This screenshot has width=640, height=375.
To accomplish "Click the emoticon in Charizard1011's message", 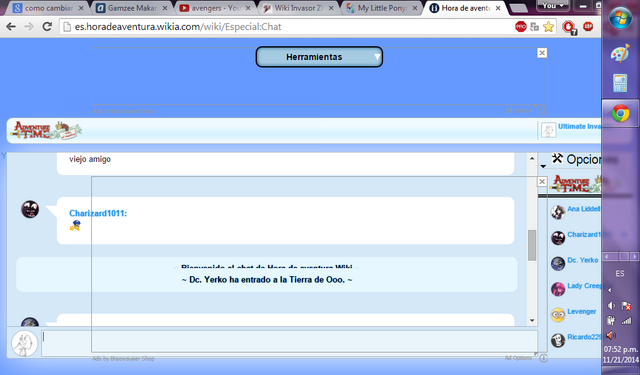I will point(75,225).
